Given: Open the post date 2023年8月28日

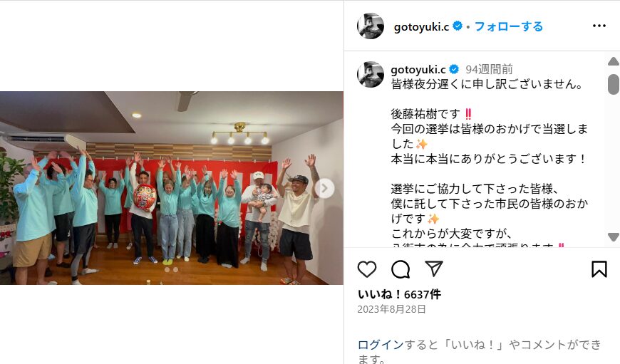Looking at the screenshot, I should pyautogui.click(x=391, y=309).
